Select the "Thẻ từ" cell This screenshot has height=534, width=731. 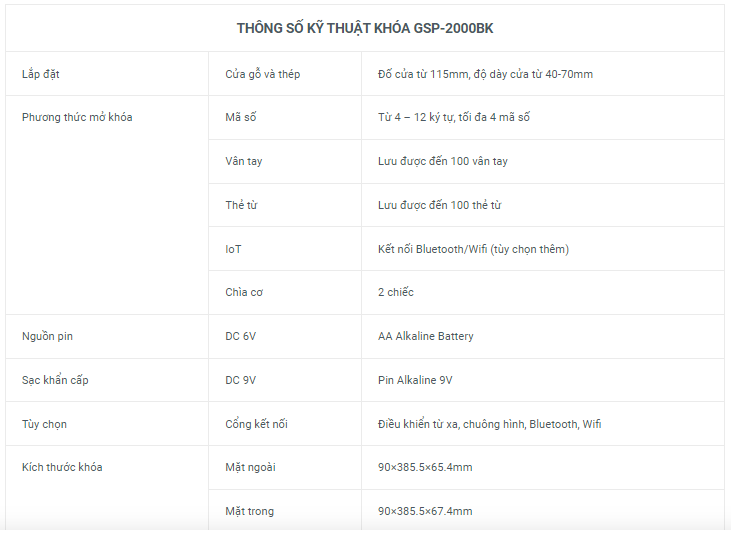click(242, 205)
